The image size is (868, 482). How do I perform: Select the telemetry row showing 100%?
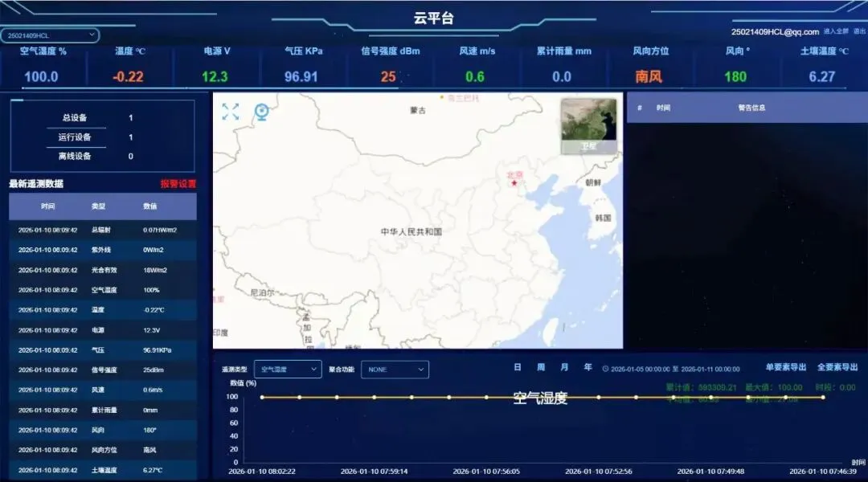pyautogui.click(x=102, y=290)
